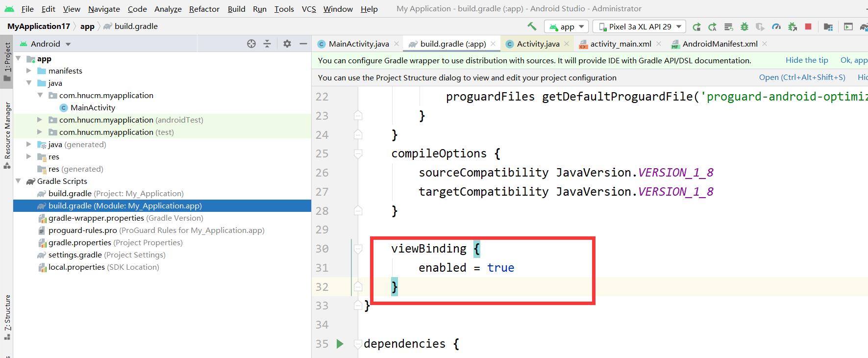This screenshot has height=358, width=868.
Task: Switch to Activity.java tab
Action: (x=538, y=44)
